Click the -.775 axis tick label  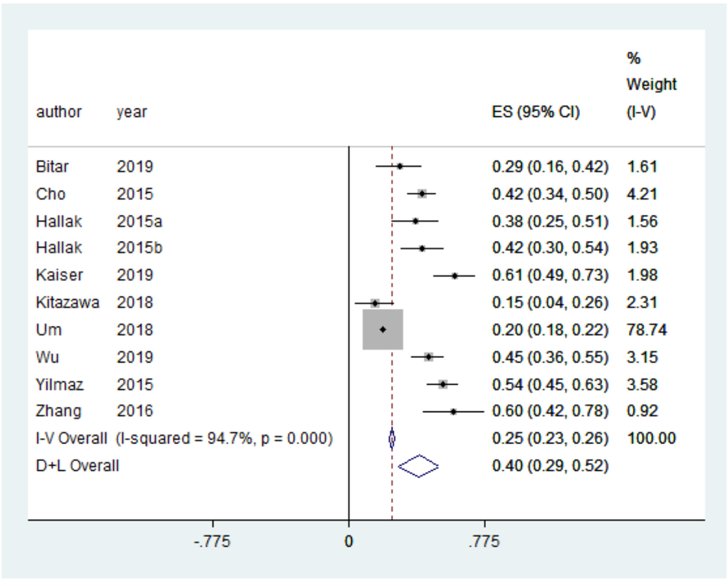(212, 542)
